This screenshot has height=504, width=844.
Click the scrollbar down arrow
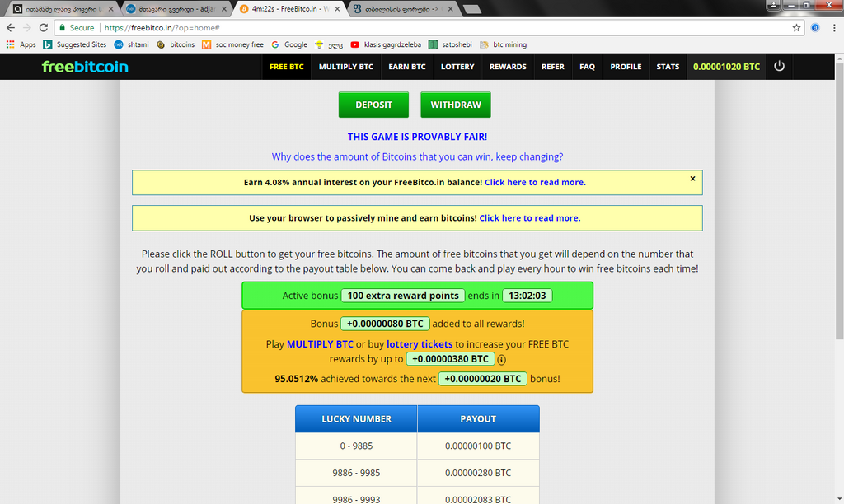pos(839,499)
